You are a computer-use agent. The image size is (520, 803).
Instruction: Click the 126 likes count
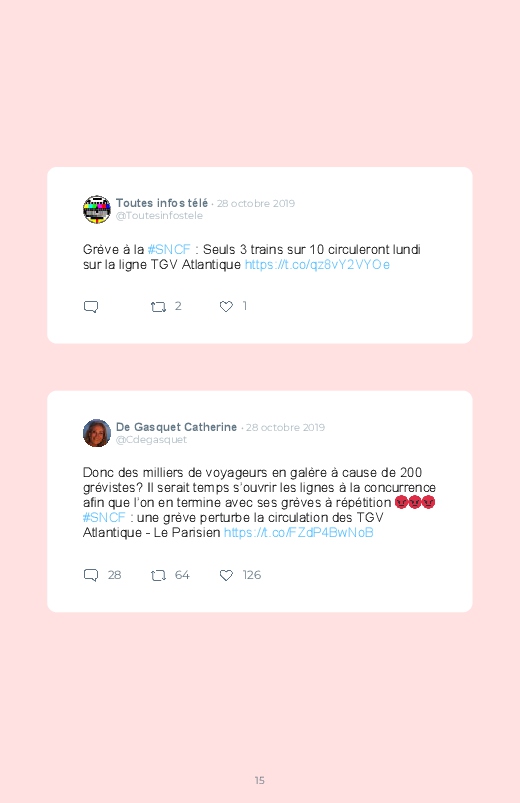click(252, 575)
